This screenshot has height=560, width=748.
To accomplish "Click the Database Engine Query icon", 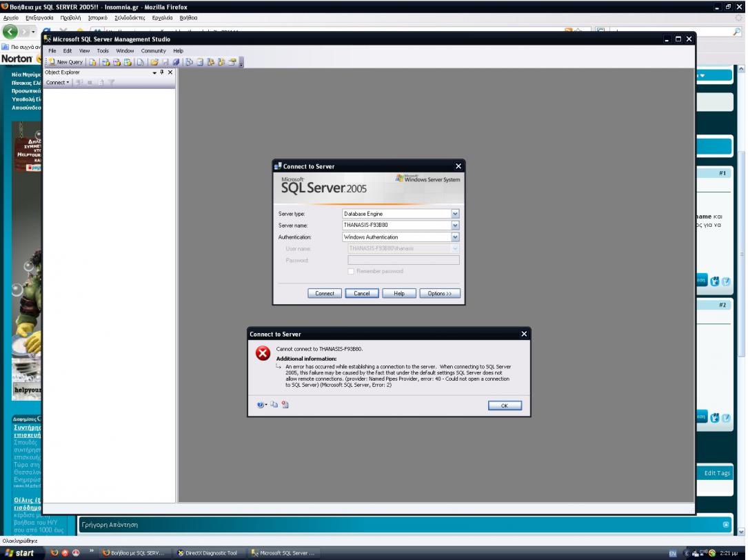I will pyautogui.click(x=92, y=62).
